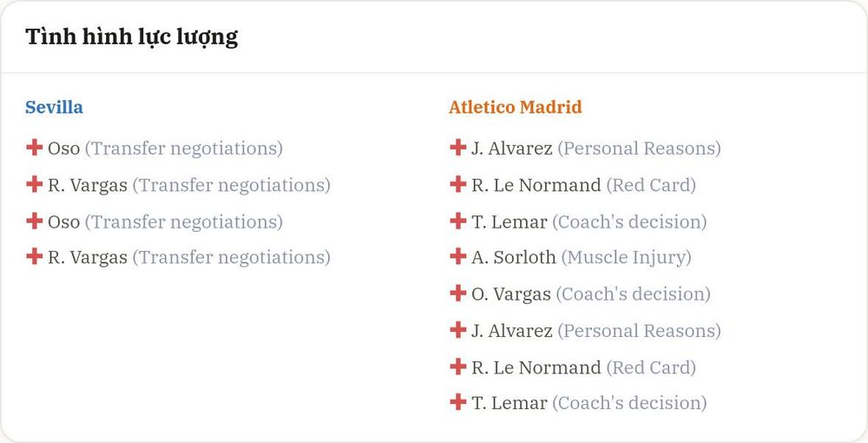The height and width of the screenshot is (443, 868).
Task: Click the A. Sorloth player name
Action: (x=514, y=257)
